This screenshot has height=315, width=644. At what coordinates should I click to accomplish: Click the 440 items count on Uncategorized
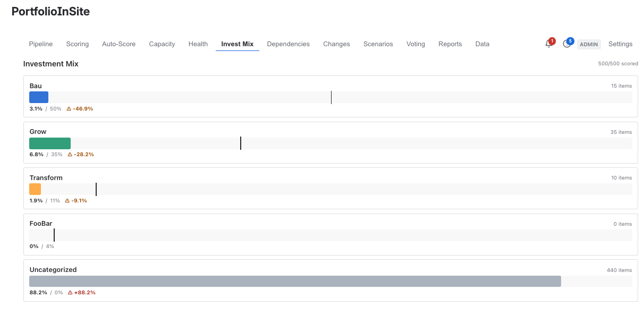[x=619, y=270]
